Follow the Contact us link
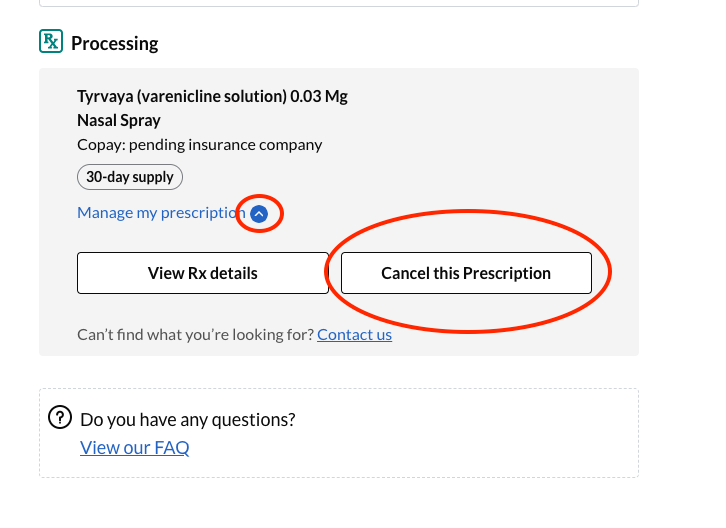Viewport: 726px width, 528px height. click(355, 334)
